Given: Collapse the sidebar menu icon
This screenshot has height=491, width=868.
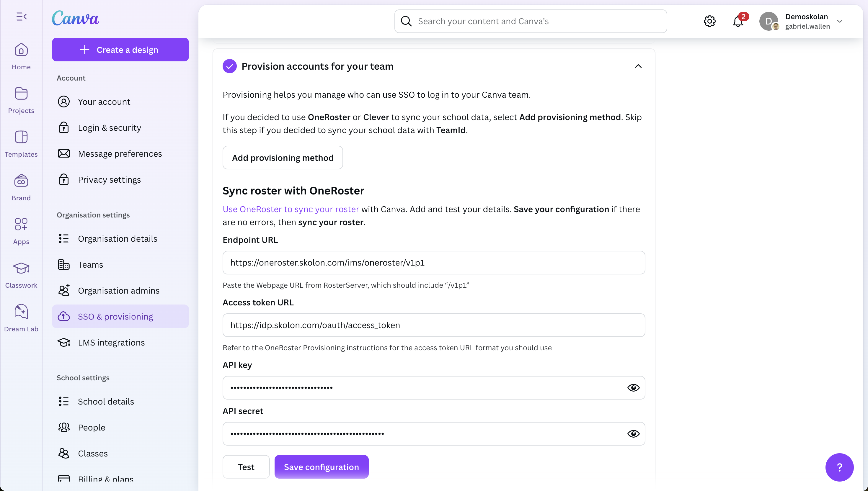Looking at the screenshot, I should [21, 17].
